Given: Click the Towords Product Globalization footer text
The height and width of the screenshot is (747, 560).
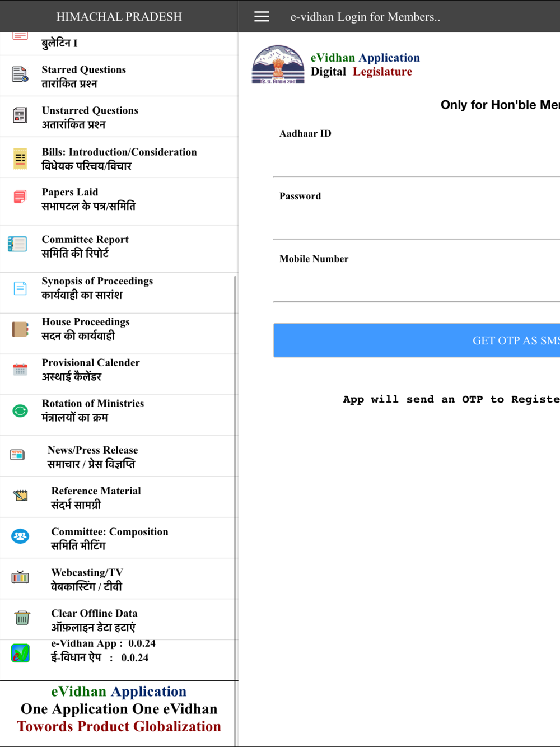Looking at the screenshot, I should coord(119,726).
